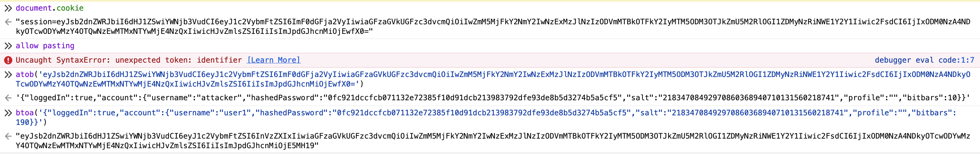Image resolution: width=980 pixels, height=154 pixels.
Task: Click the Uncaught SyntaxError message text
Action: 129,60
